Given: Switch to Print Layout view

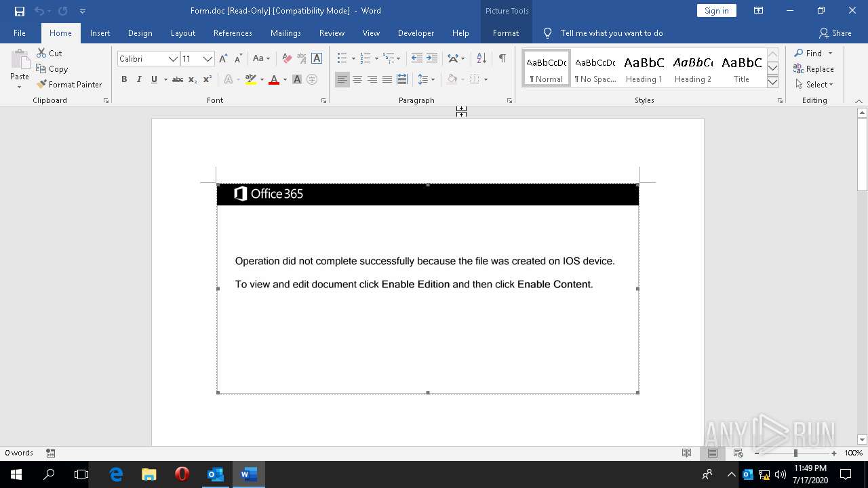Looking at the screenshot, I should [x=713, y=453].
